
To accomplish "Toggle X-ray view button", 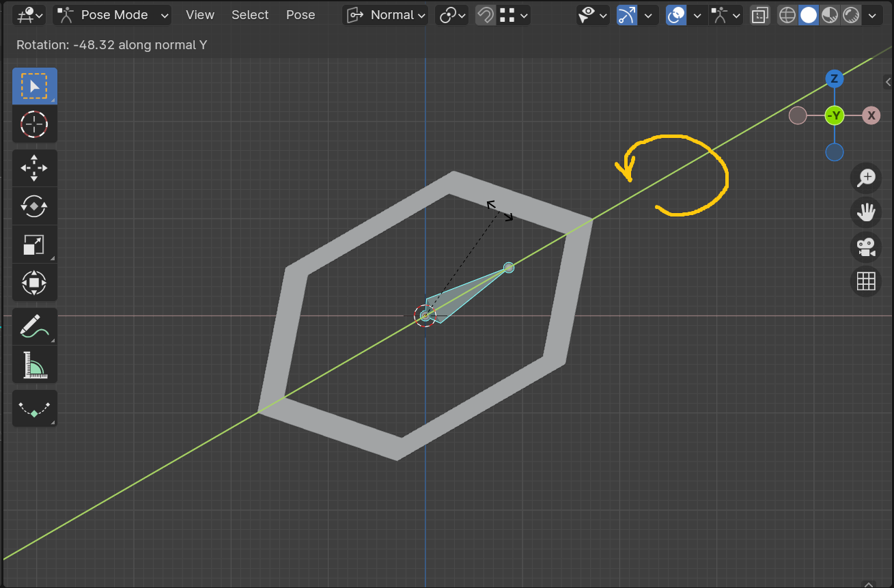I will point(759,15).
